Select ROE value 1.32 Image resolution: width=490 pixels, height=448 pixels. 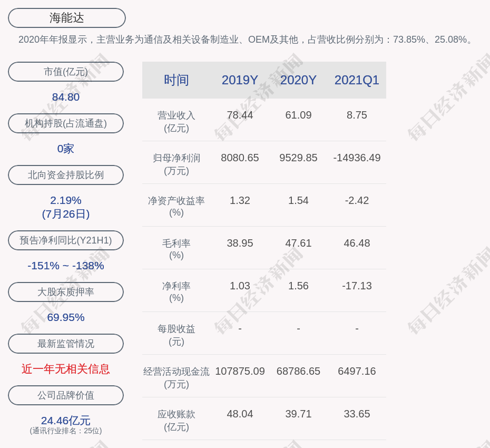[240, 200]
